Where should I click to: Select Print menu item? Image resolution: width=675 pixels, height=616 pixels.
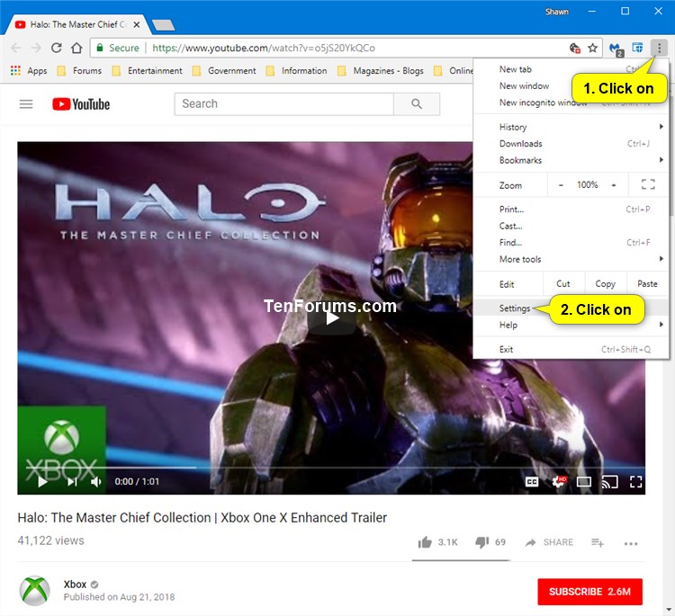click(x=571, y=210)
